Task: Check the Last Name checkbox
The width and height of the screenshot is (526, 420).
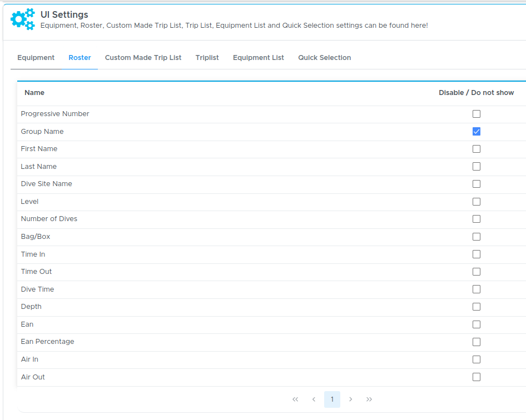Action: [x=477, y=167]
